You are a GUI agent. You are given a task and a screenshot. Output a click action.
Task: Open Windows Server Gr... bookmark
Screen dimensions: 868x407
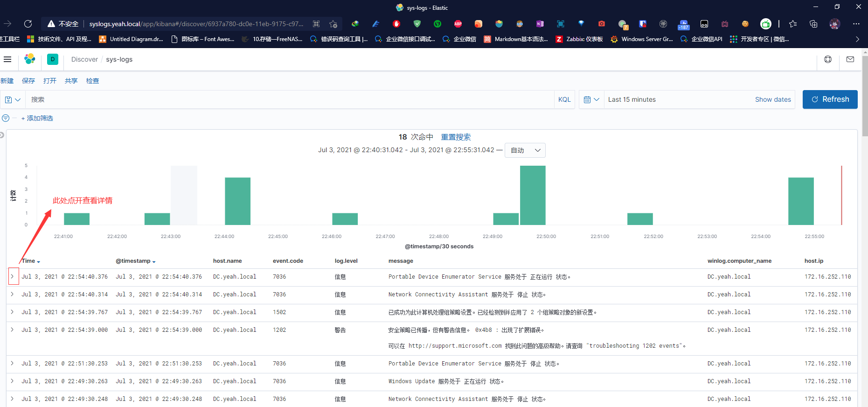(x=642, y=39)
